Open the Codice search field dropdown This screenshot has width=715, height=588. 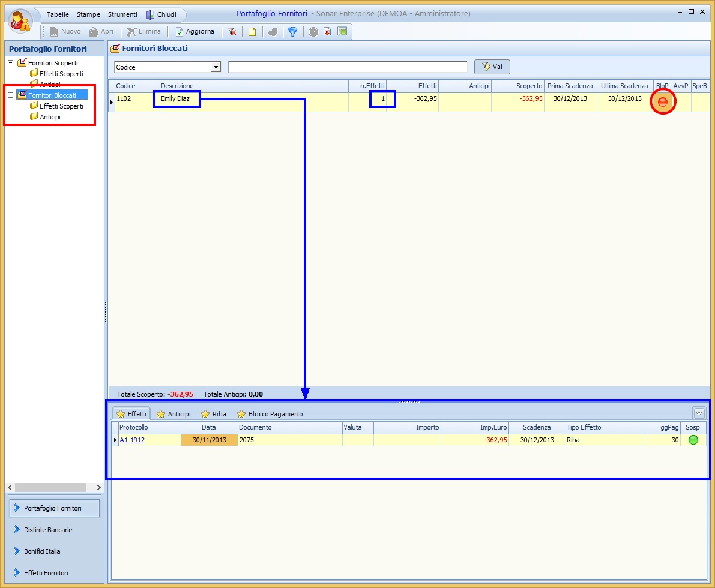216,67
